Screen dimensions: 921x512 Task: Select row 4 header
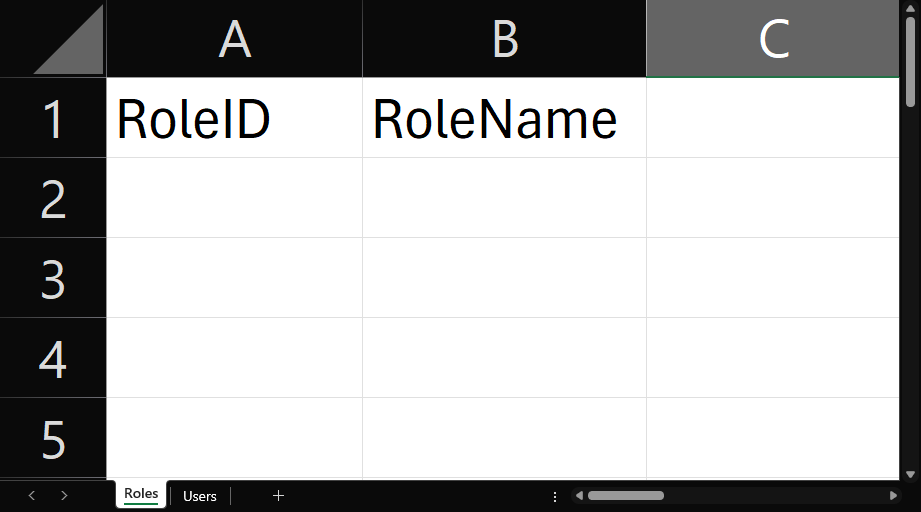point(53,358)
